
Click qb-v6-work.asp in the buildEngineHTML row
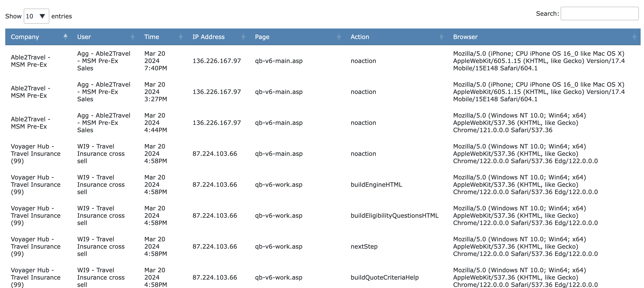click(x=279, y=184)
